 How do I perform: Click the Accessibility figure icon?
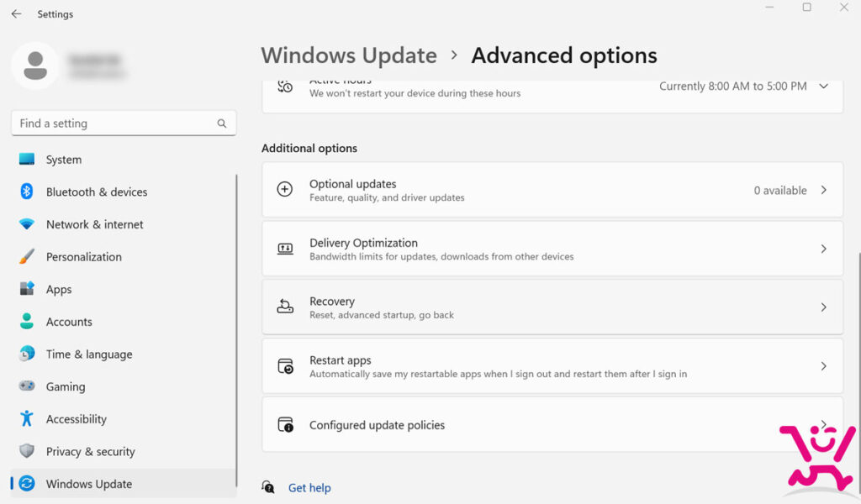tap(26, 418)
